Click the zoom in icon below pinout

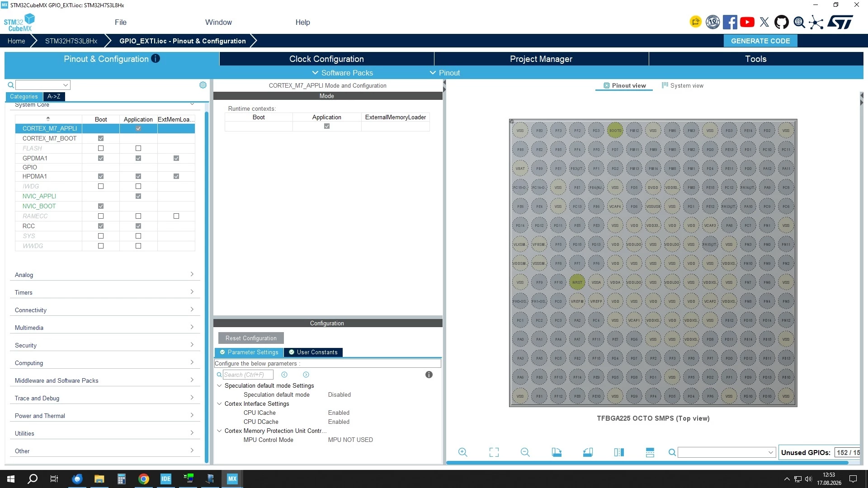pos(462,452)
